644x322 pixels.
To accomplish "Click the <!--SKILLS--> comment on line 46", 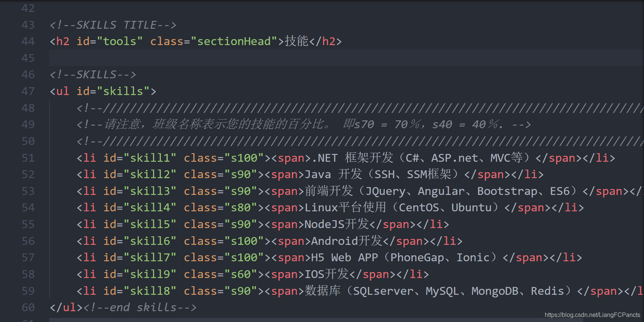I will pos(93,75).
